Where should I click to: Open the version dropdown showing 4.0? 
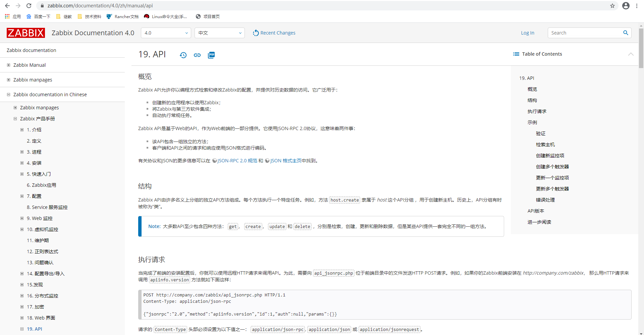click(166, 33)
